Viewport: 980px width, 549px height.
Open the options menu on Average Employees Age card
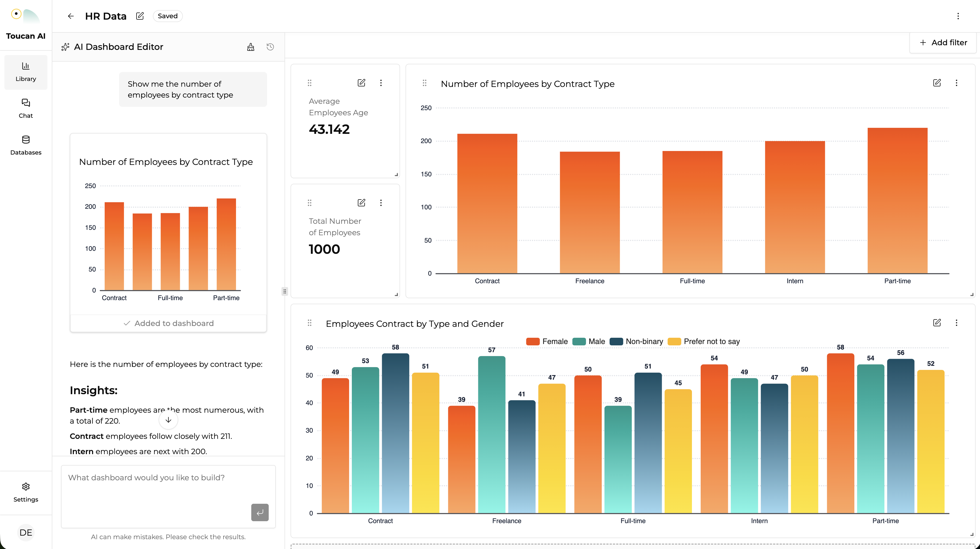(380, 83)
